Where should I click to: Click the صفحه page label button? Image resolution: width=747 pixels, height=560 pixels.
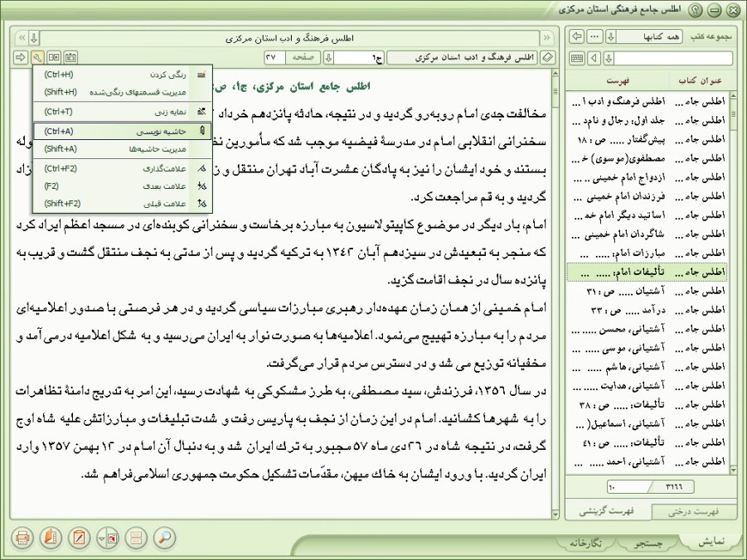click(x=303, y=58)
